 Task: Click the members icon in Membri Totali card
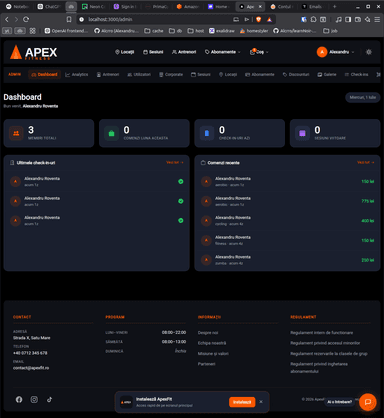point(16,133)
